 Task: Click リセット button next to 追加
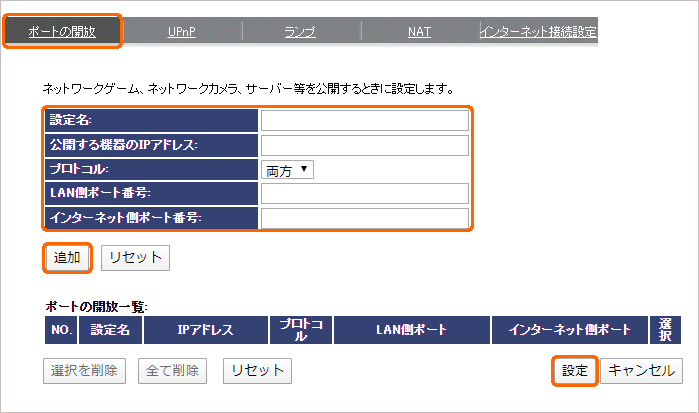[135, 257]
